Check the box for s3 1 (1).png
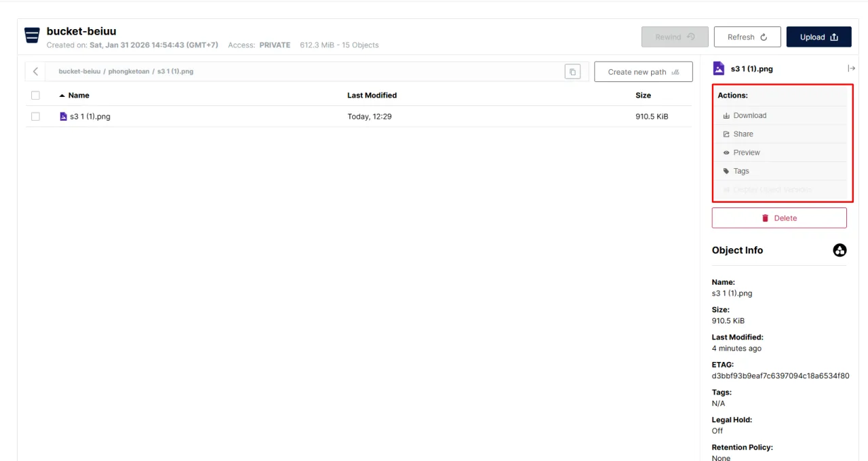The height and width of the screenshot is (461, 868). tap(35, 117)
